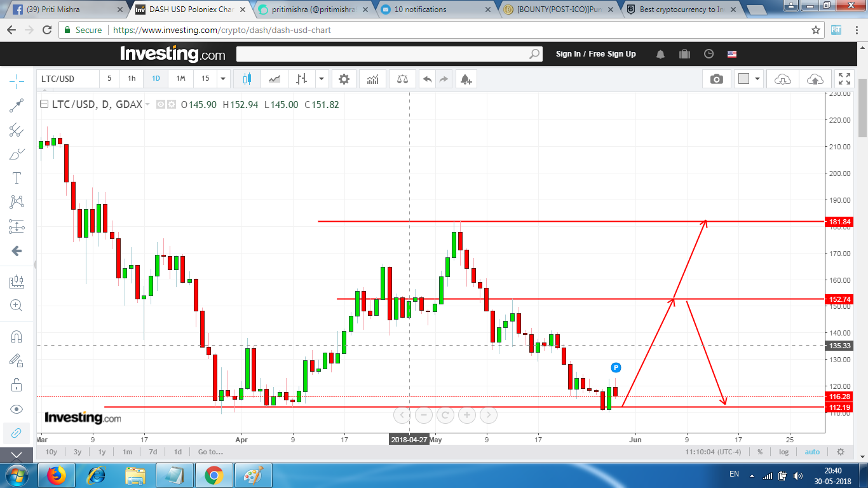The image size is (868, 488).
Task: Open series format settings in the legend
Action: 171,104
